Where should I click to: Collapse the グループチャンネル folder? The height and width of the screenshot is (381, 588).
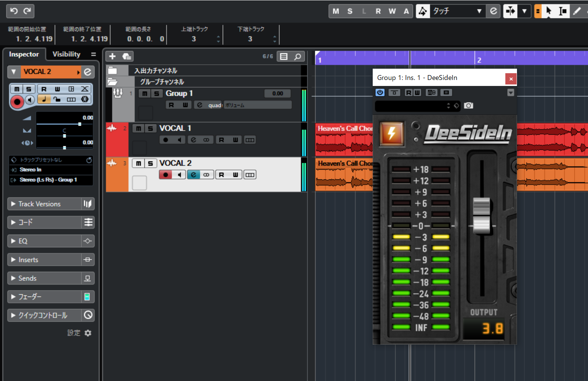[x=112, y=81]
